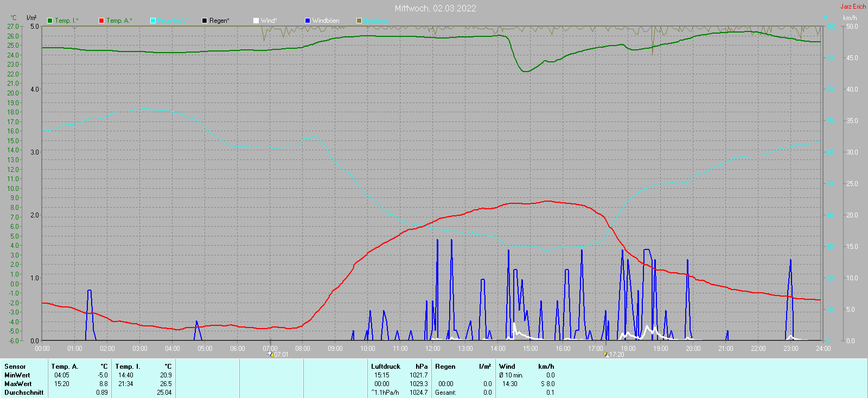This screenshot has height=398, width=868.
Task: Click the Durchschnitt row label
Action: coord(24,393)
